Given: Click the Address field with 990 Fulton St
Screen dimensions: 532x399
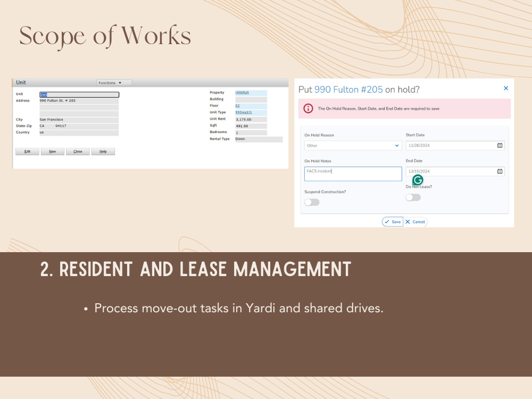Looking at the screenshot, I should (79, 101).
